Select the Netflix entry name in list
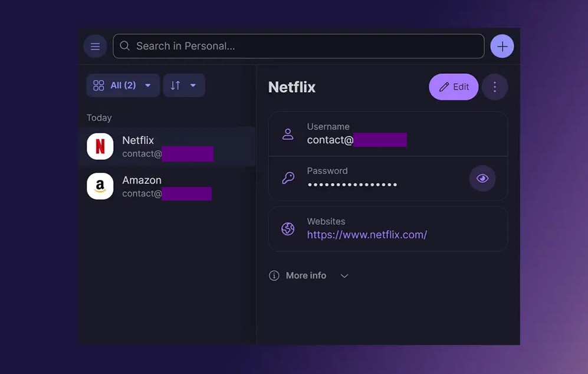This screenshot has width=588, height=374. (138, 140)
